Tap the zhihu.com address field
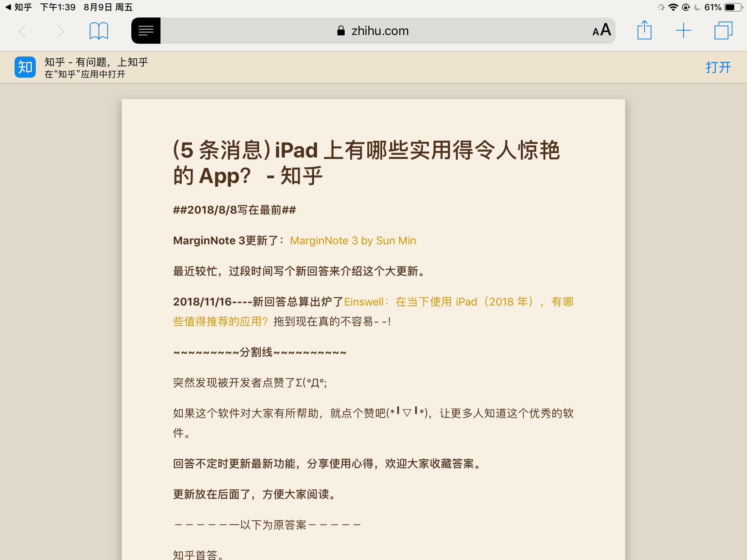The height and width of the screenshot is (560, 747). 373,31
